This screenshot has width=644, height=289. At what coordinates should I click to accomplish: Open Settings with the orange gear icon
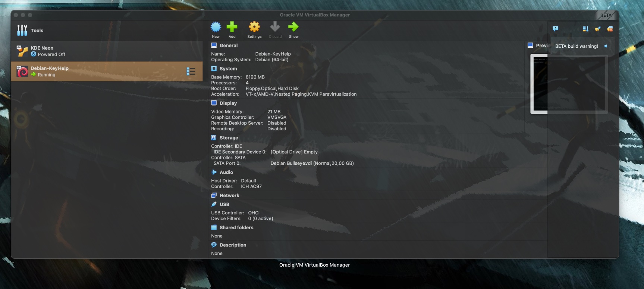point(254,27)
